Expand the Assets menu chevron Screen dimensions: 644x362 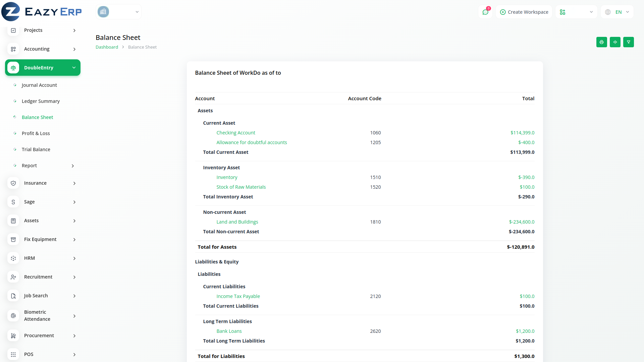pyautogui.click(x=74, y=221)
